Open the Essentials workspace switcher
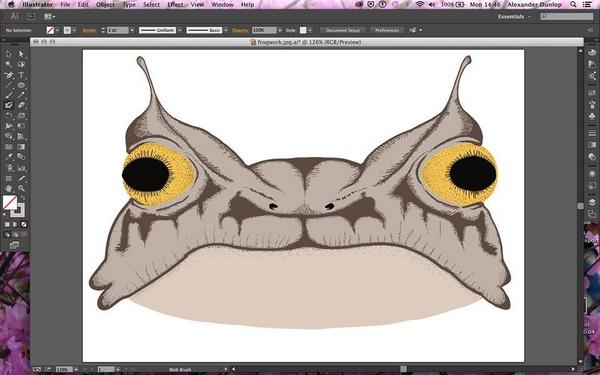 (515, 17)
